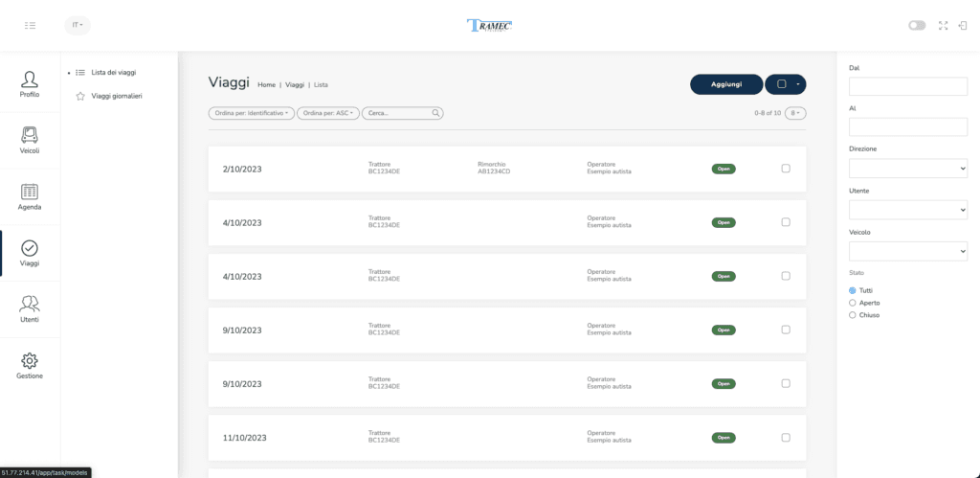Click Operatore Esempio autista in 11/10/2023 row
This screenshot has height=478, width=980.
tap(610, 438)
